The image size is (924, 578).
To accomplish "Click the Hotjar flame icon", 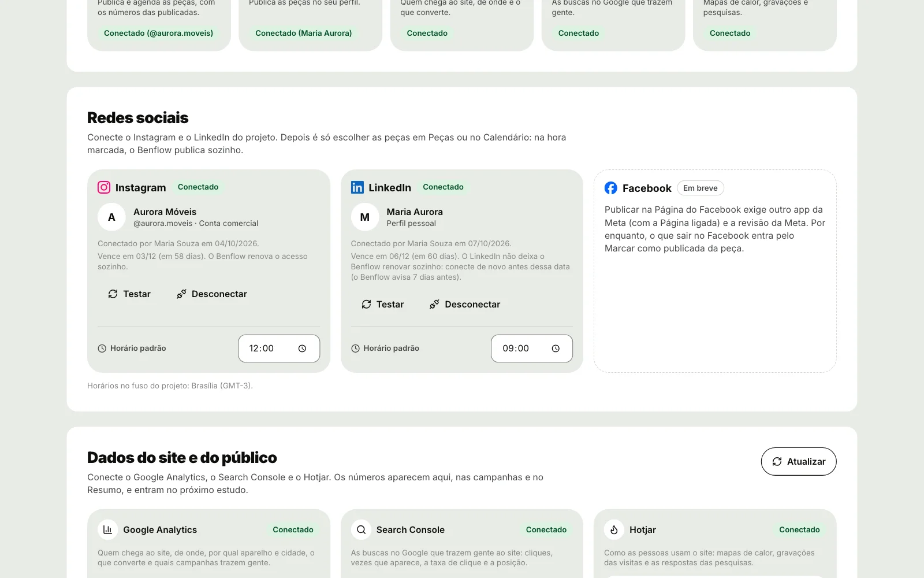I will pyautogui.click(x=614, y=529).
